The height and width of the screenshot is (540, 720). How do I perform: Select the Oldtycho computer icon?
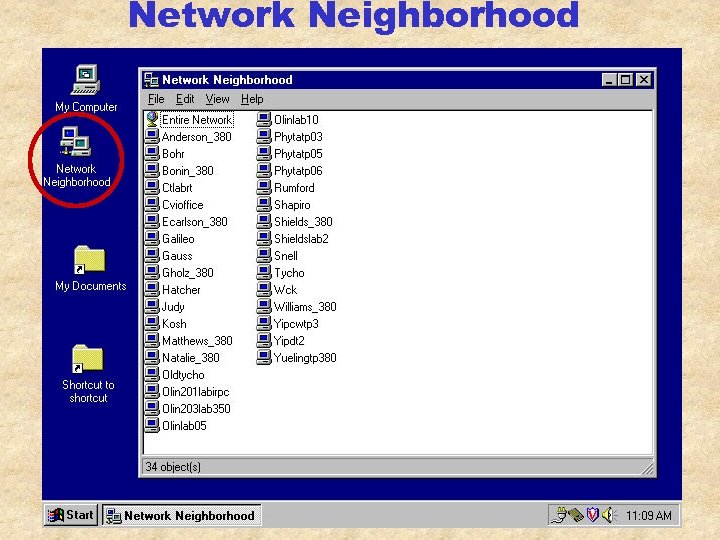(x=152, y=374)
